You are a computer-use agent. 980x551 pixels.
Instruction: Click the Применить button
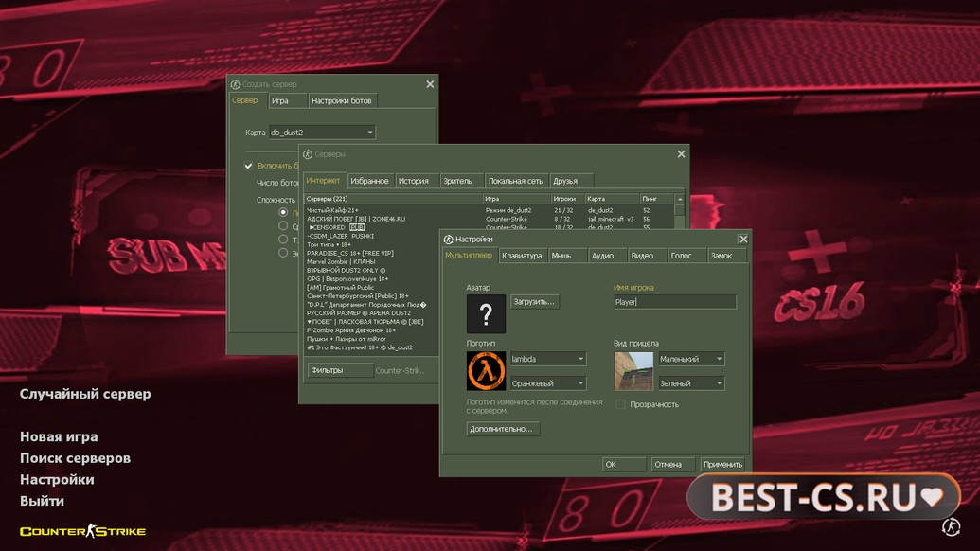click(x=722, y=464)
